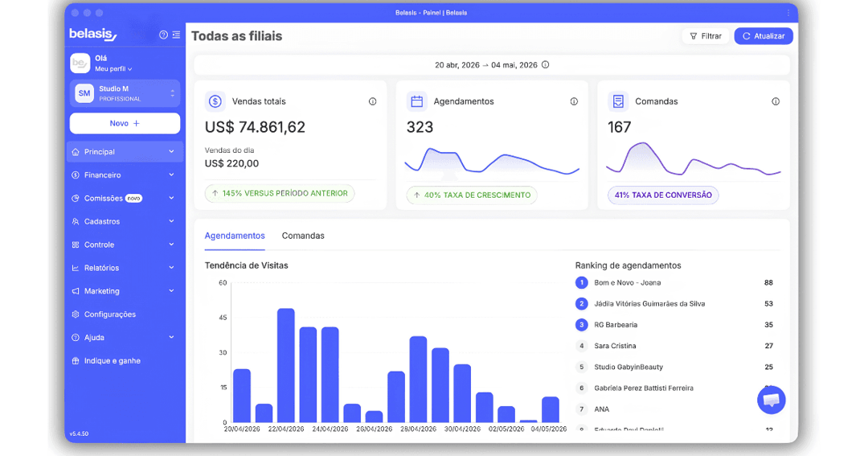Select ranking row ANA
Screen dimensions: 868x456
(x=674, y=409)
